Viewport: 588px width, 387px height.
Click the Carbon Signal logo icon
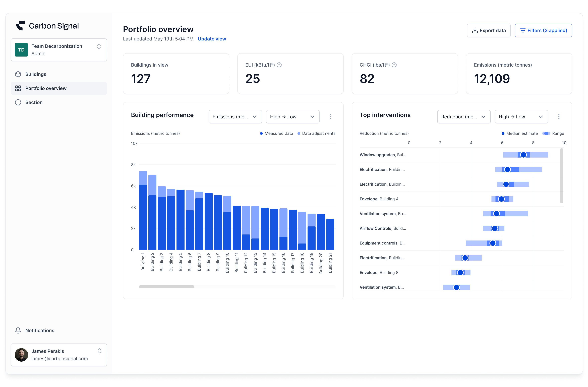click(21, 26)
